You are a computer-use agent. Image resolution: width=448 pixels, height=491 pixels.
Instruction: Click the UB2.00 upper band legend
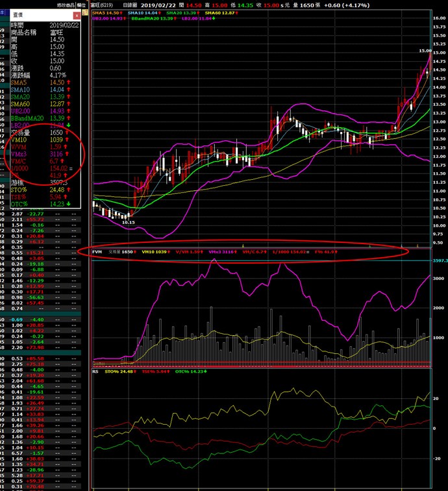(107, 18)
